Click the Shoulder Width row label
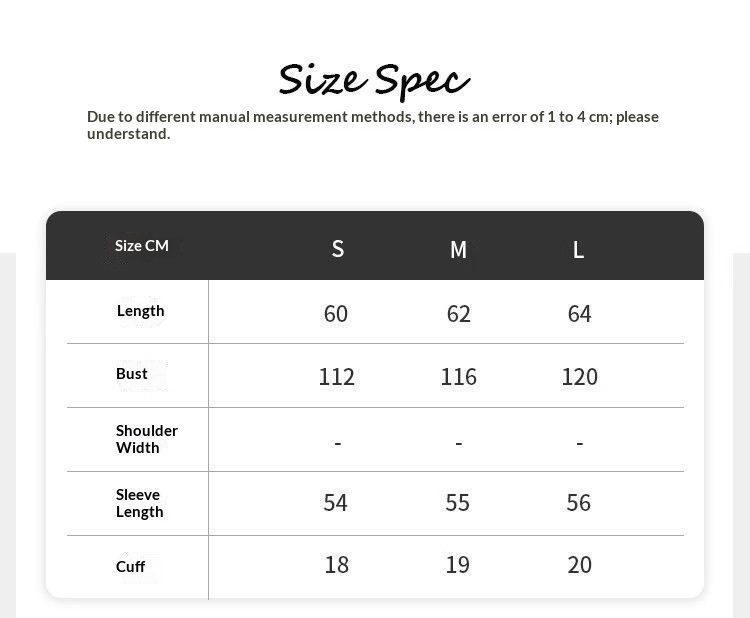 146,439
